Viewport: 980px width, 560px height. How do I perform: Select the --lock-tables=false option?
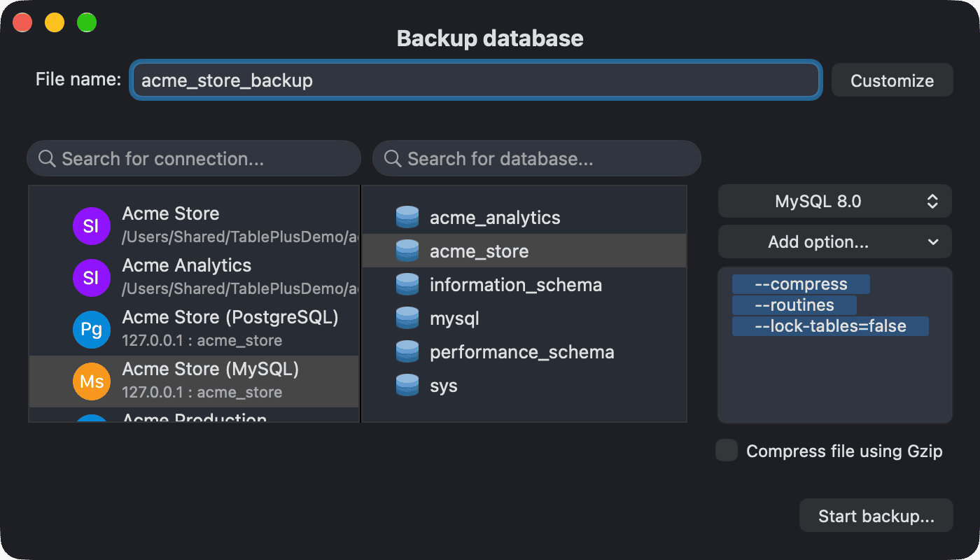[830, 326]
